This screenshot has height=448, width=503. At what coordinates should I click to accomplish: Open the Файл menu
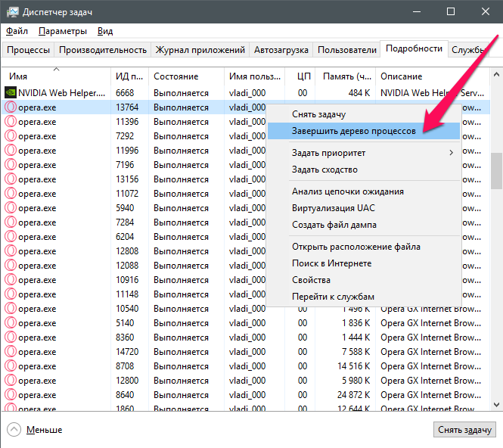pyautogui.click(x=17, y=31)
